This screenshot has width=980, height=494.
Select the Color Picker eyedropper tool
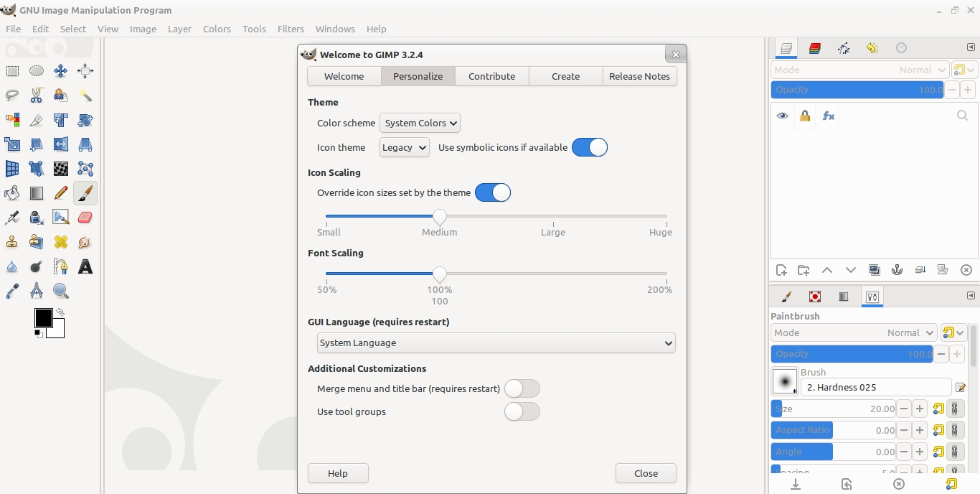coord(12,291)
